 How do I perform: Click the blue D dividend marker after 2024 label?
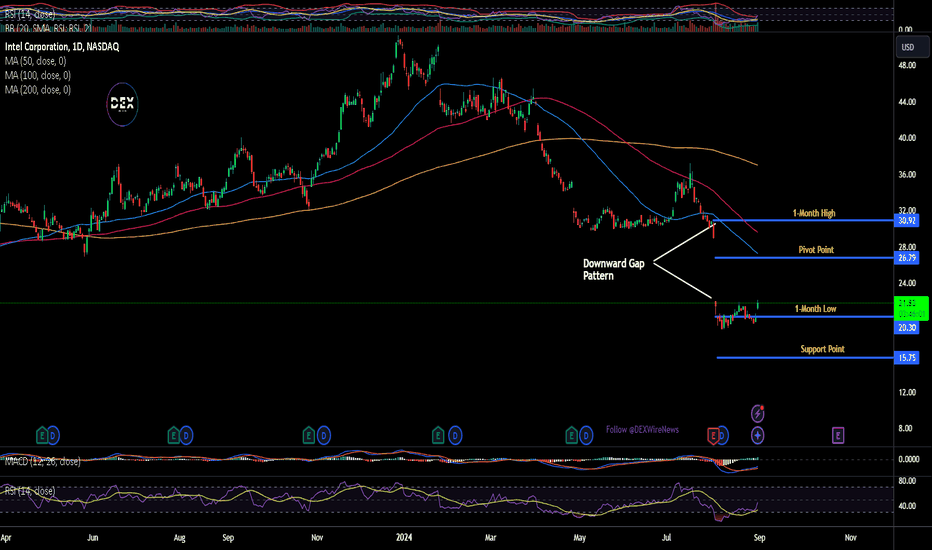tap(455, 436)
